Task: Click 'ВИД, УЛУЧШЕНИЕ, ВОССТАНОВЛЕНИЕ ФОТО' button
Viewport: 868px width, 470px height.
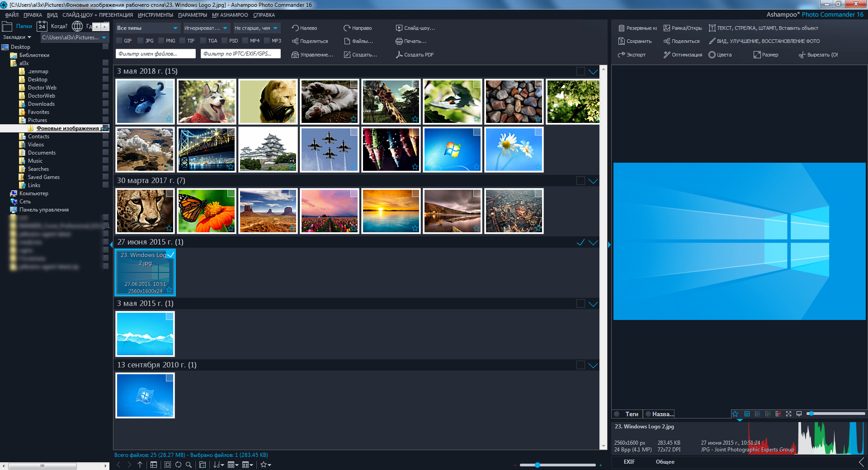Action: [x=764, y=41]
